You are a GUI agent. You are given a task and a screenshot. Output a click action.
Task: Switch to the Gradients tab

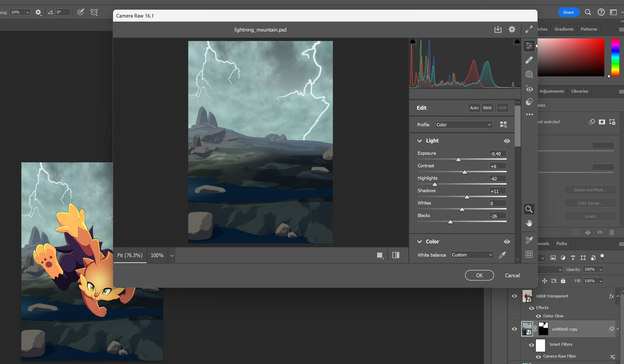coord(564,29)
